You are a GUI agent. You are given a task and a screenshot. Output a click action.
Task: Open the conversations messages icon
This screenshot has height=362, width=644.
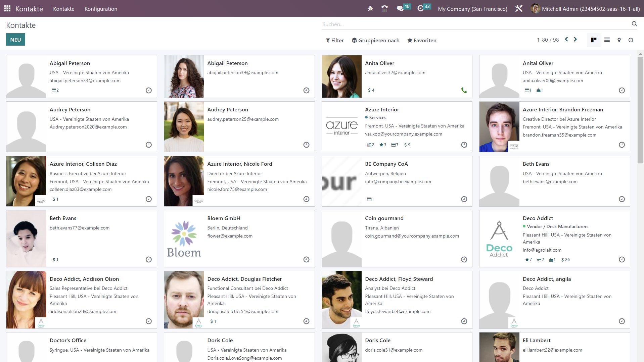click(x=400, y=9)
